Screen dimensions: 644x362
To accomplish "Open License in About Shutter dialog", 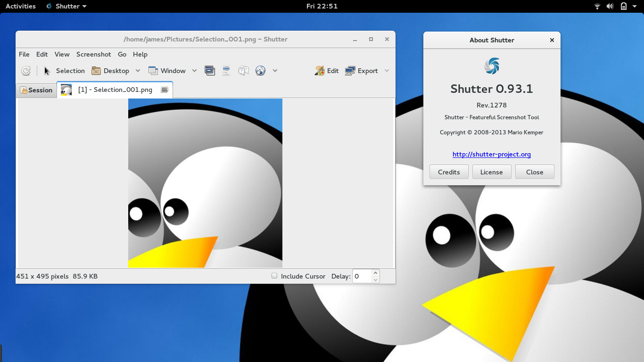I will click(492, 172).
